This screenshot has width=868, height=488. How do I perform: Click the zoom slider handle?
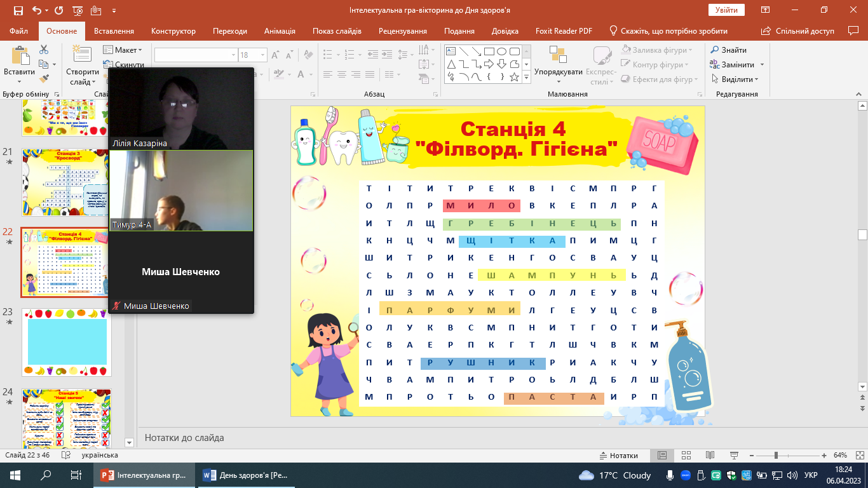click(776, 456)
